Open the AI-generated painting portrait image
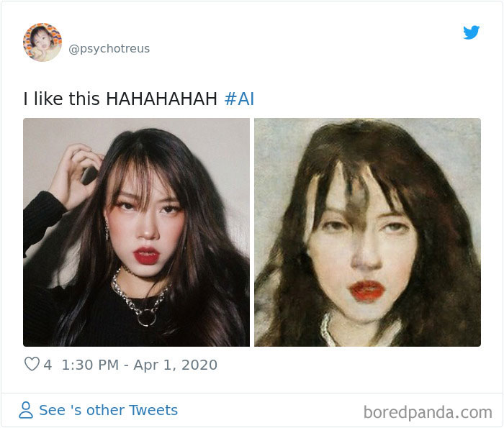 pos(367,232)
